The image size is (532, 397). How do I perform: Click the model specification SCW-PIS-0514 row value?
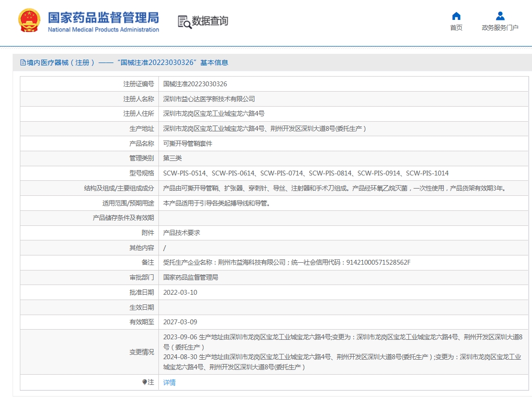[306, 173]
